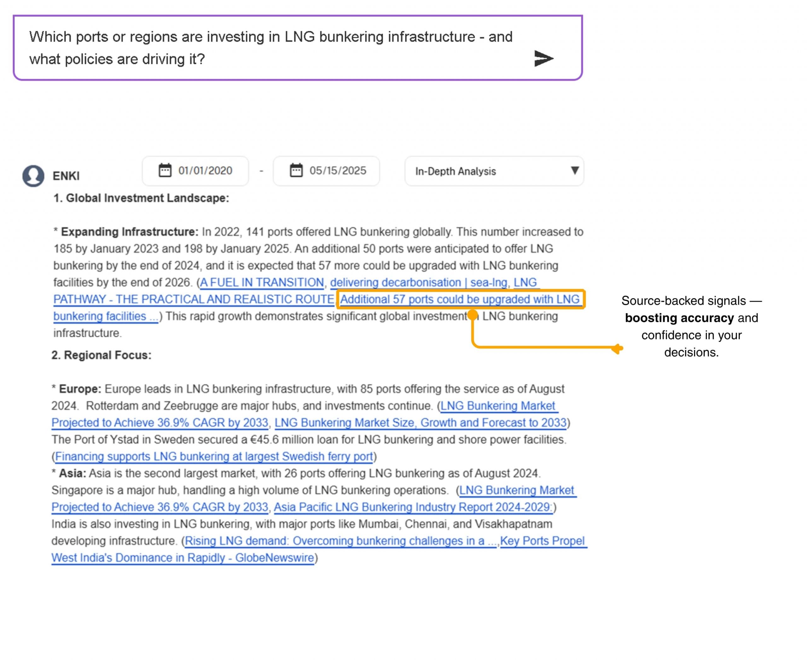
Task: Open Financing supports LNG bunkering Swedish link
Action: click(214, 457)
